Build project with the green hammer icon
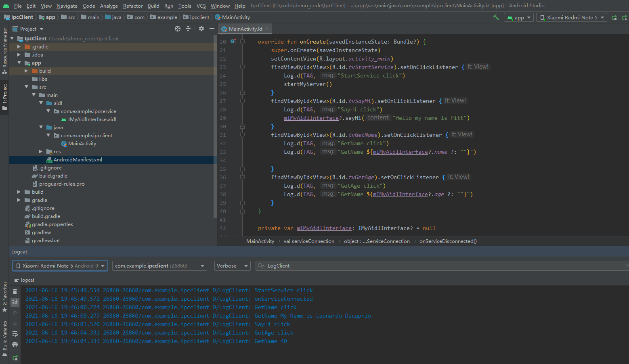Viewport: 629px width, 364px height. click(496, 17)
